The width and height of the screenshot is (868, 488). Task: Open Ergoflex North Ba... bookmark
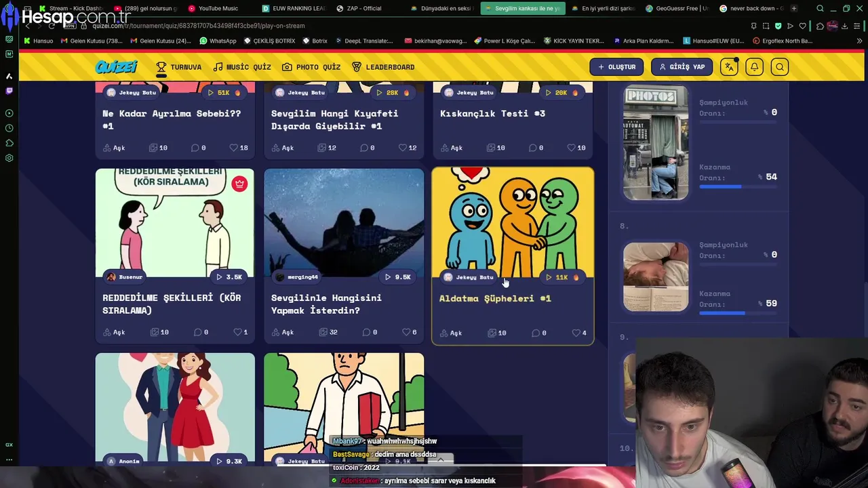[782, 41]
